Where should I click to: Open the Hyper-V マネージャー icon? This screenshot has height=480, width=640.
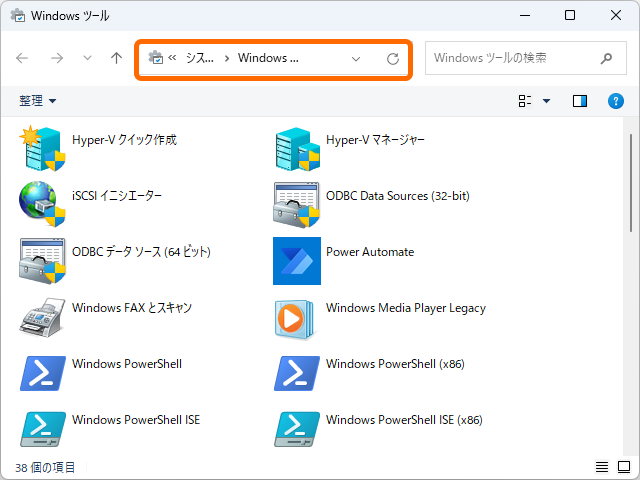pos(297,149)
